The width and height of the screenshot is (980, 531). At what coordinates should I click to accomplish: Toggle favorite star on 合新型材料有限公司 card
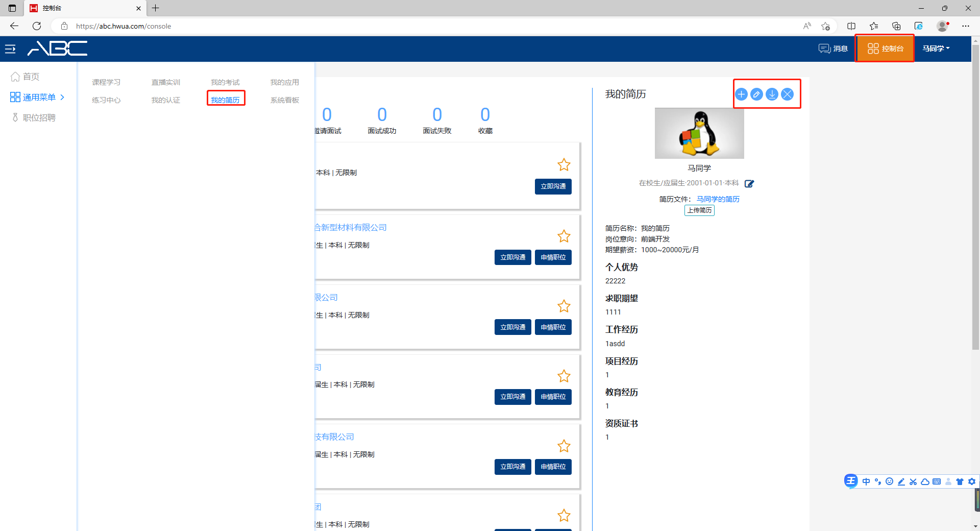tap(563, 236)
